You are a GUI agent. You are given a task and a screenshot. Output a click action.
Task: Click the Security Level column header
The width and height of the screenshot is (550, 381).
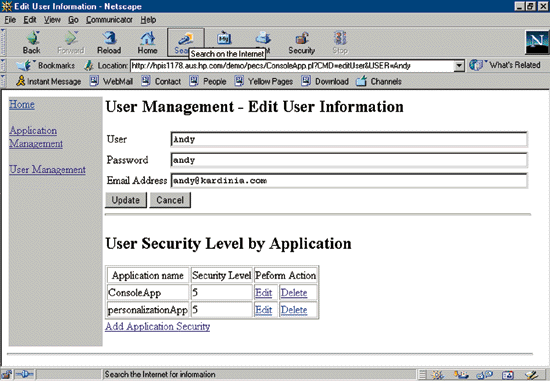[222, 275]
